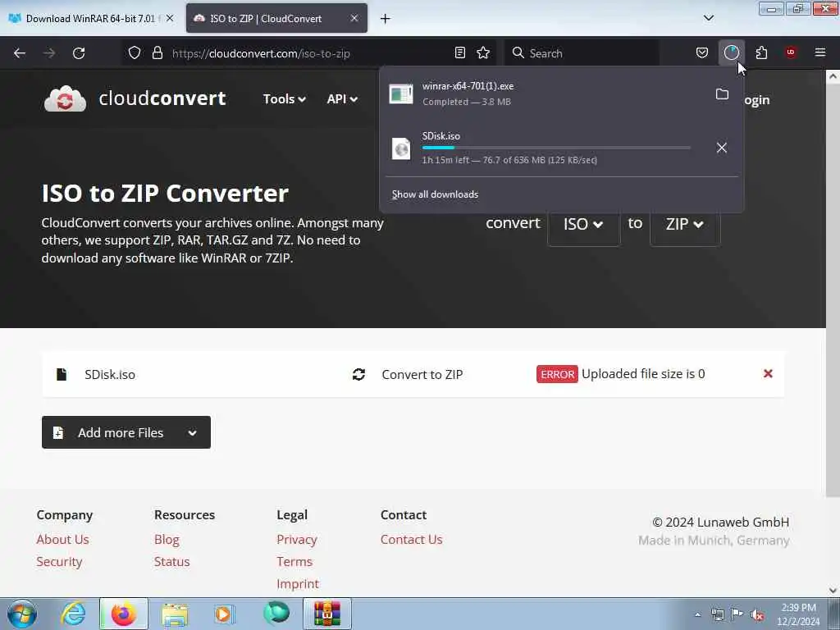The image size is (840, 630).
Task: Open the Firefox hamburger menu
Action: pos(820,52)
